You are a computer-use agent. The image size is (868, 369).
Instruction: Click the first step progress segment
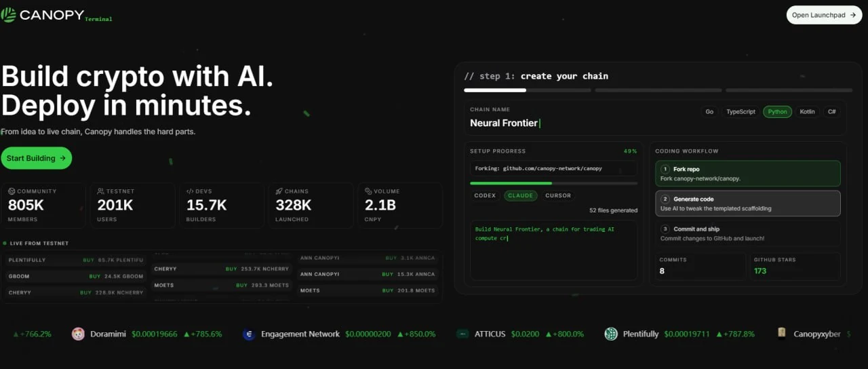click(x=527, y=90)
